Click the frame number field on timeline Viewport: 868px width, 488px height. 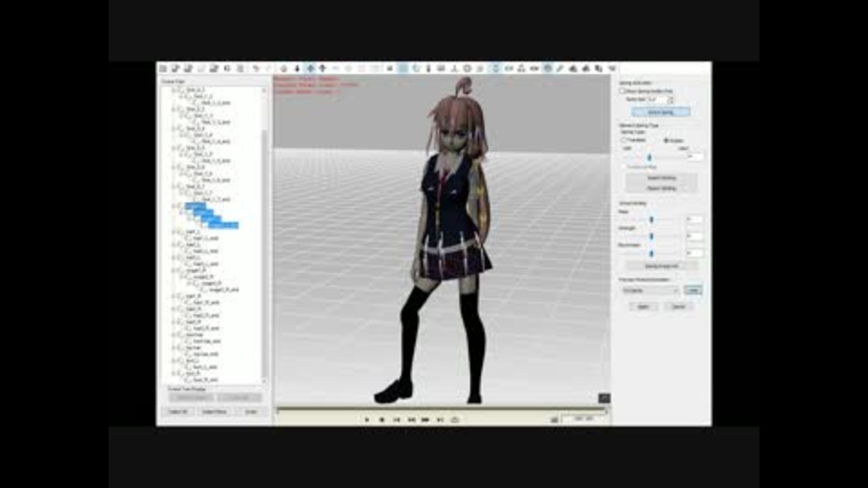[x=583, y=419]
